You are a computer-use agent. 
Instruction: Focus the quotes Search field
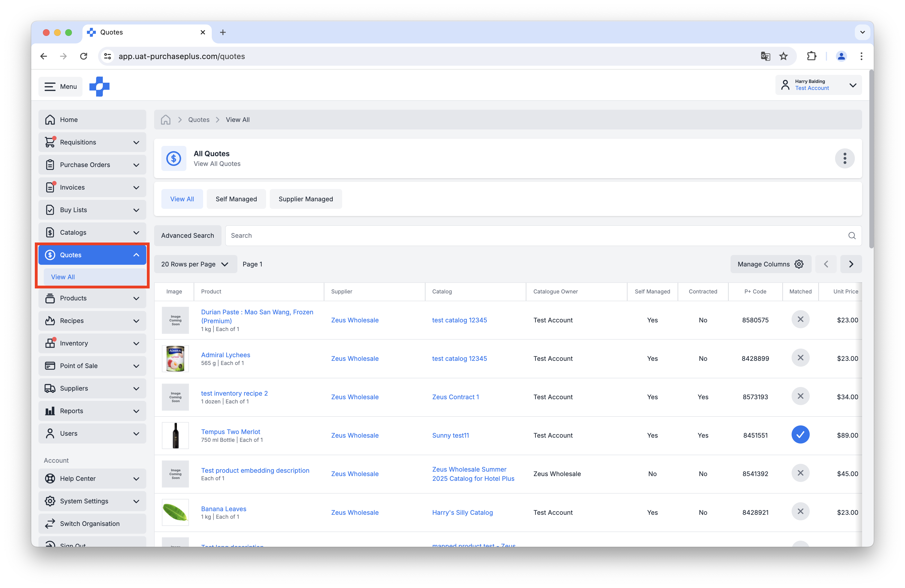543,236
